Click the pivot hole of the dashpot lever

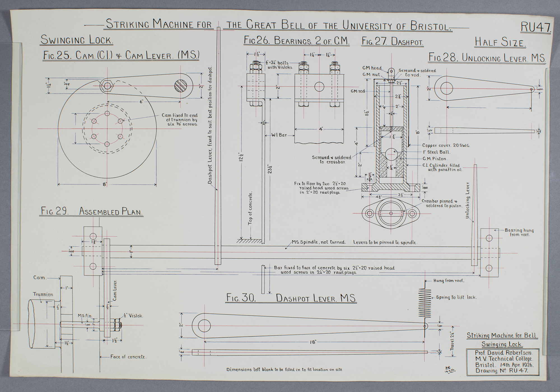click(204, 326)
